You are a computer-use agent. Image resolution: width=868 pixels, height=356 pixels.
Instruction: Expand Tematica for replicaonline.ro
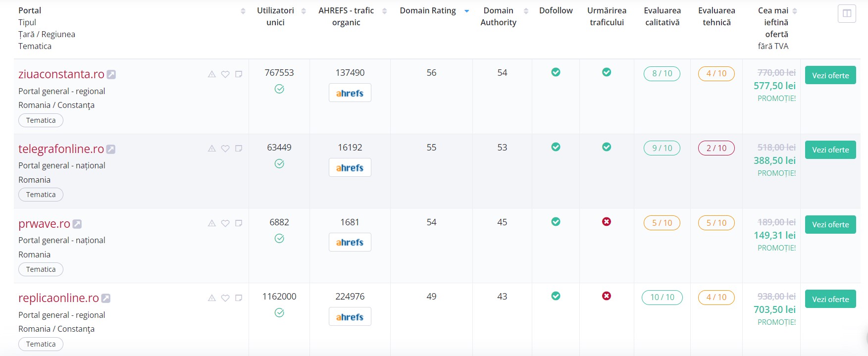(41, 344)
